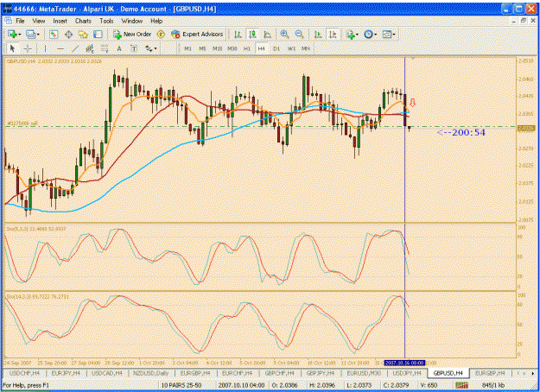Image resolution: width=540 pixels, height=392 pixels.
Task: Select the Trendline drawing tool
Action: click(x=74, y=48)
